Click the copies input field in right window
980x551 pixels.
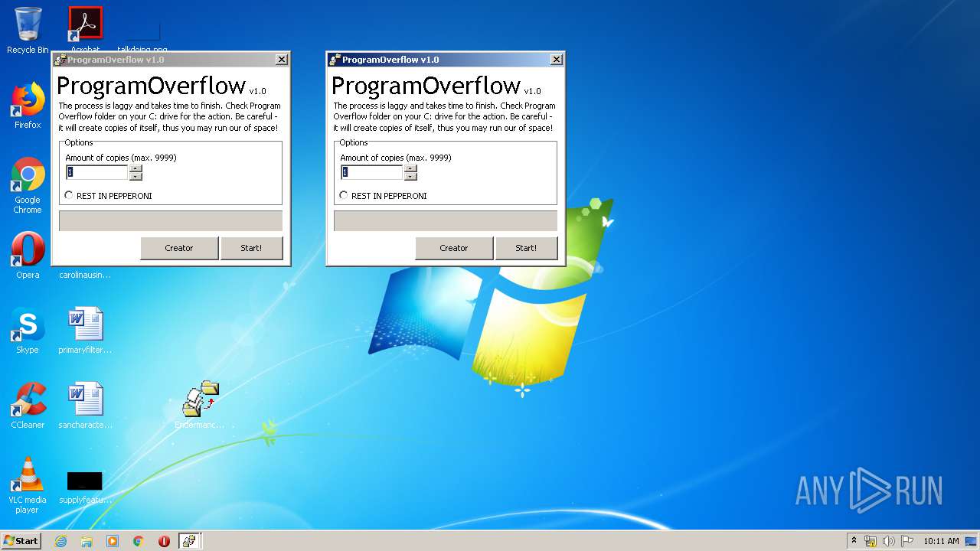tap(372, 172)
